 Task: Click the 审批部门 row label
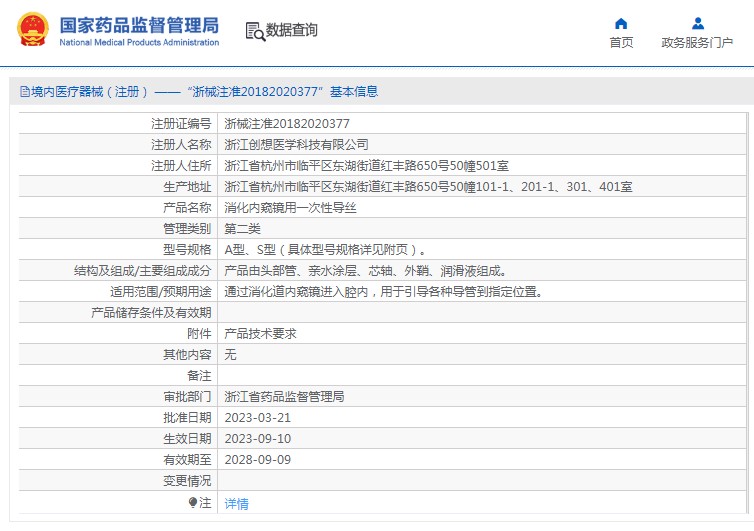tap(187, 397)
